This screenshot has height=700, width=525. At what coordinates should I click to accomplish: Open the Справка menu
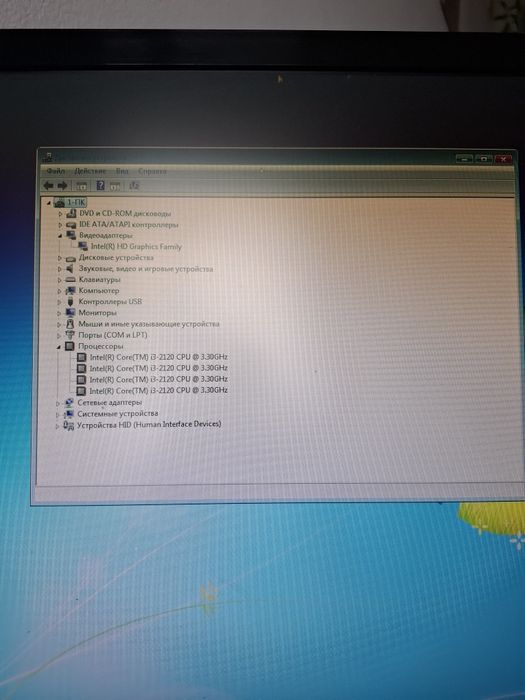tap(152, 171)
